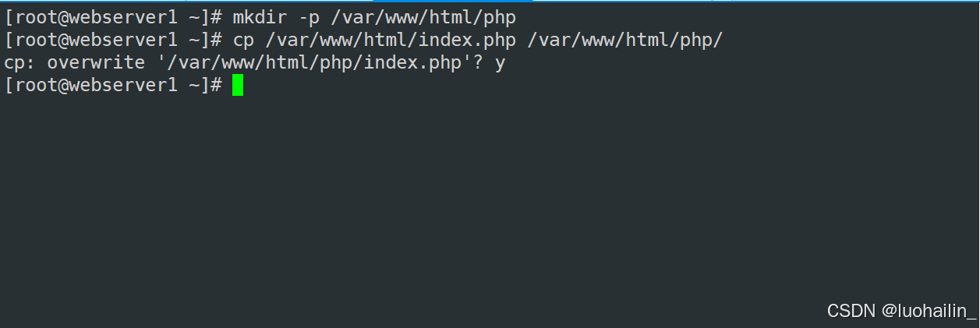Click the question mark in overwrite prompt
This screenshot has height=328, width=980.
click(477, 62)
